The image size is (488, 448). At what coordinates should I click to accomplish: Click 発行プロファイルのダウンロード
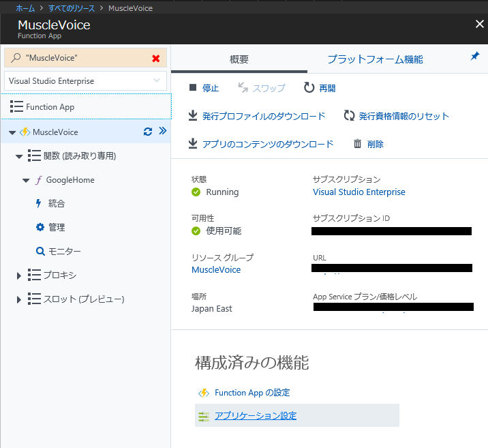click(264, 116)
